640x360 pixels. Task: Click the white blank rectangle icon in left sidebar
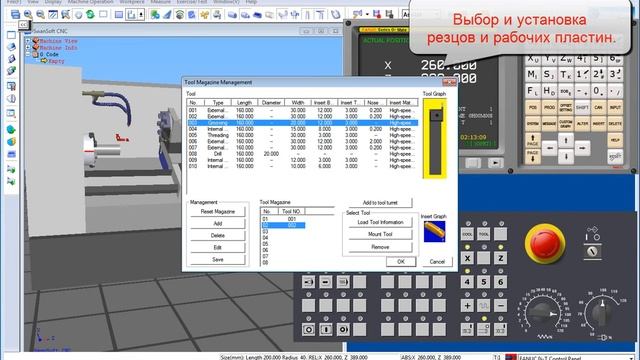pos(11,35)
